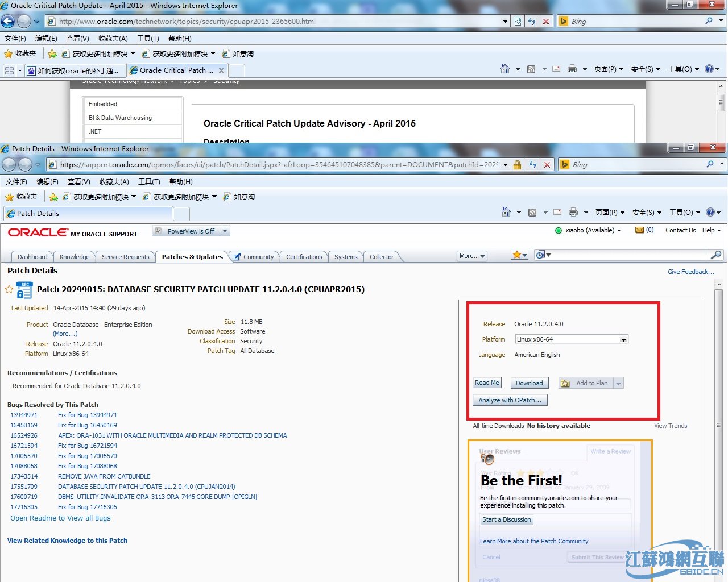This screenshot has width=728, height=582.
Task: Open Platform Linux x86-64 dropdown
Action: (624, 339)
